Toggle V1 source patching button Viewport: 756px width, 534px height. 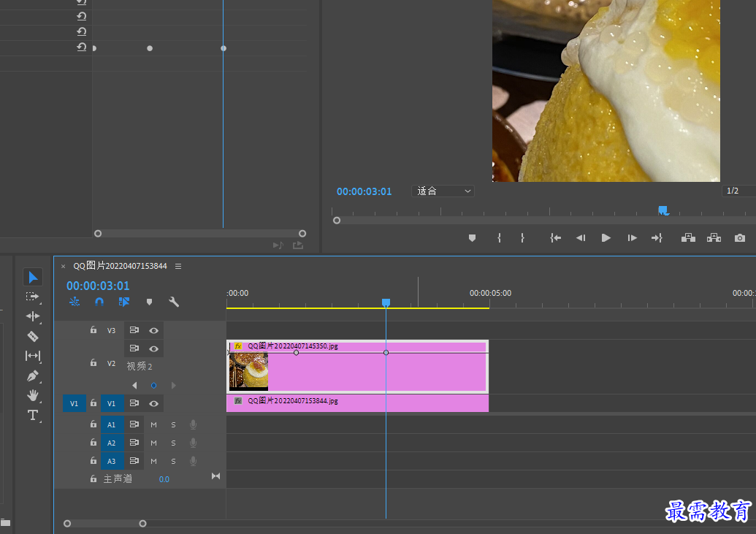(x=75, y=403)
